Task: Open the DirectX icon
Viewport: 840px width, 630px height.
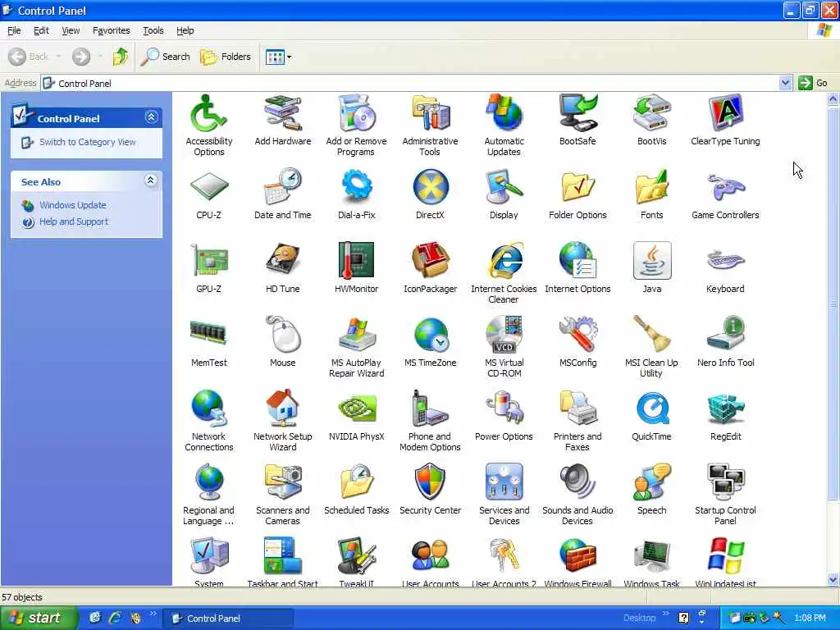Action: (x=430, y=187)
